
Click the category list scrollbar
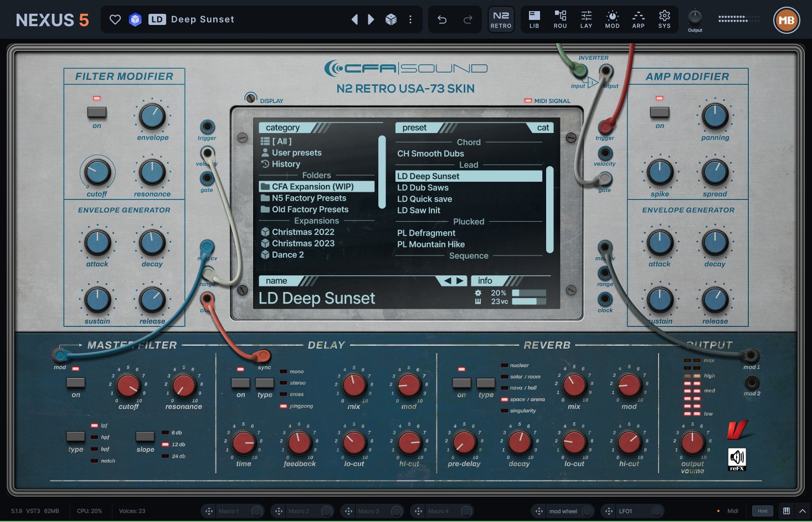(x=382, y=172)
